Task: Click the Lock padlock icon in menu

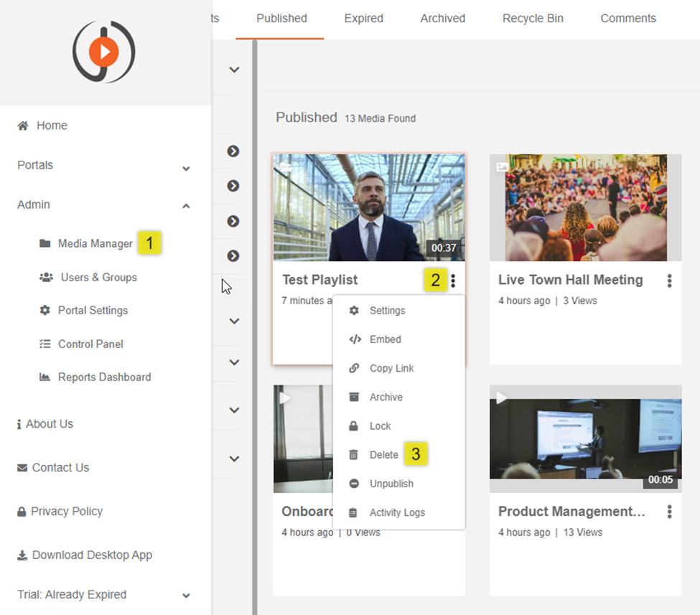Action: pyautogui.click(x=353, y=426)
